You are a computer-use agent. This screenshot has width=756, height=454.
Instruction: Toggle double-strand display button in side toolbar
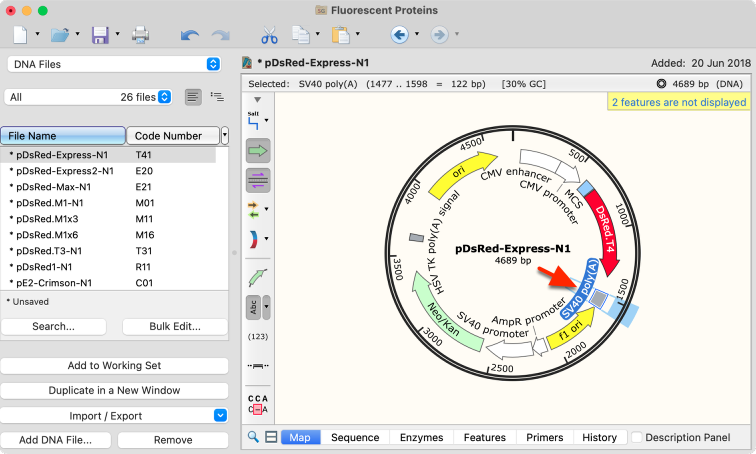click(258, 180)
